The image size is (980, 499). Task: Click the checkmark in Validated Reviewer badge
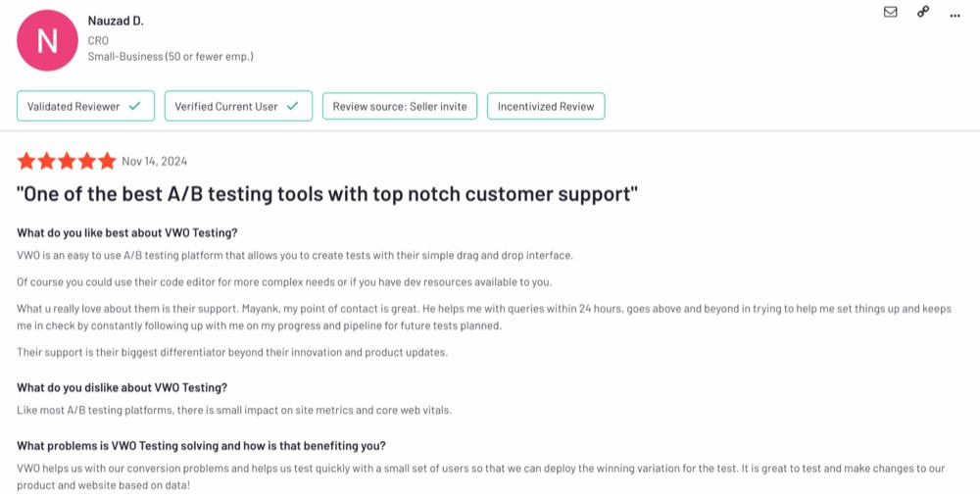(x=134, y=106)
